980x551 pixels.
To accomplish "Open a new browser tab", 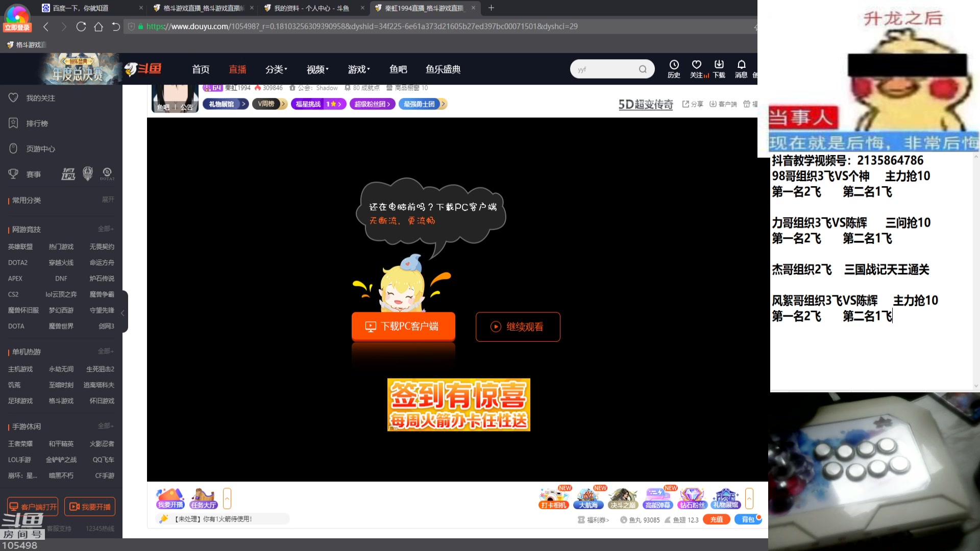I will tap(491, 8).
